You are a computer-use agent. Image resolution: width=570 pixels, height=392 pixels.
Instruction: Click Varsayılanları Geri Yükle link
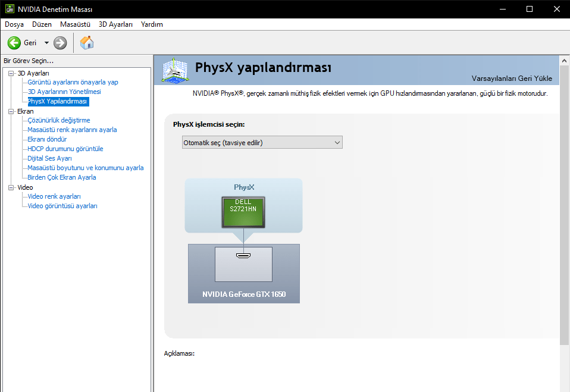512,79
